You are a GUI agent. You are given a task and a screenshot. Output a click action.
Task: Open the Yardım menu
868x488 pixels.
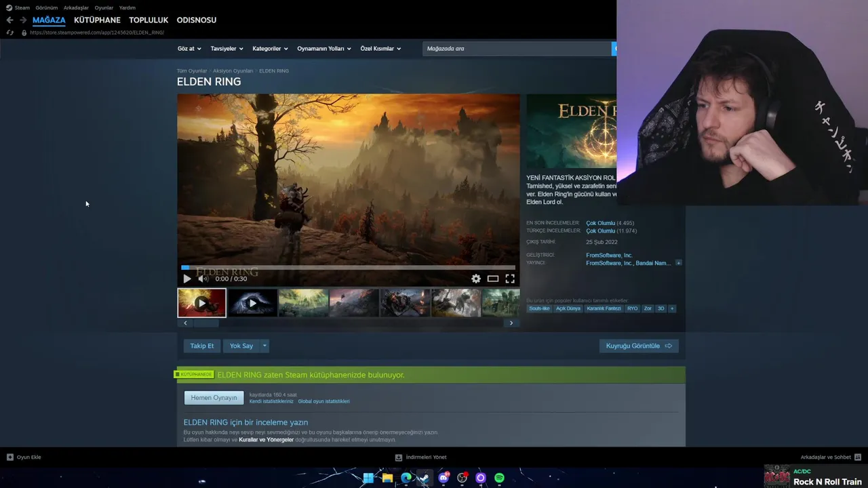[127, 7]
